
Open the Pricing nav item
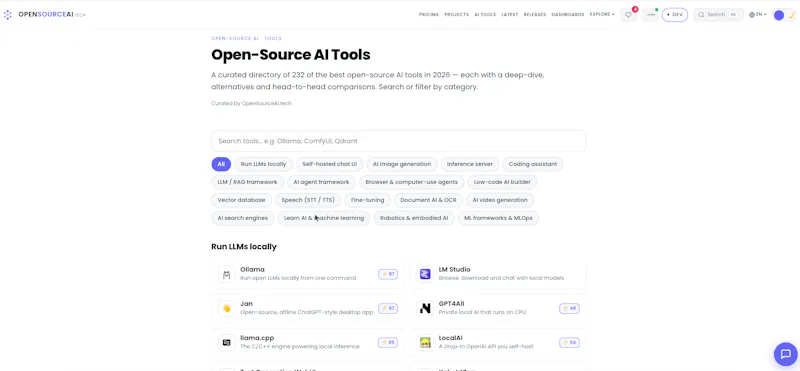pos(429,15)
